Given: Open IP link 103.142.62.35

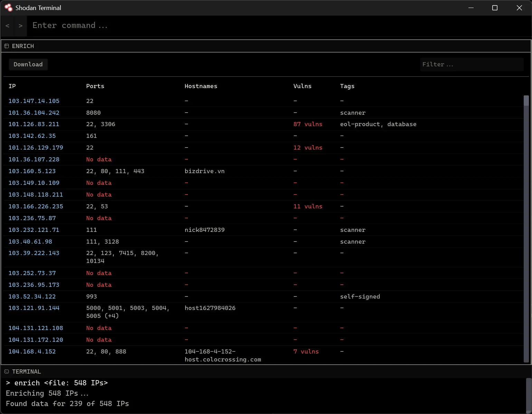Looking at the screenshot, I should click(x=32, y=136).
